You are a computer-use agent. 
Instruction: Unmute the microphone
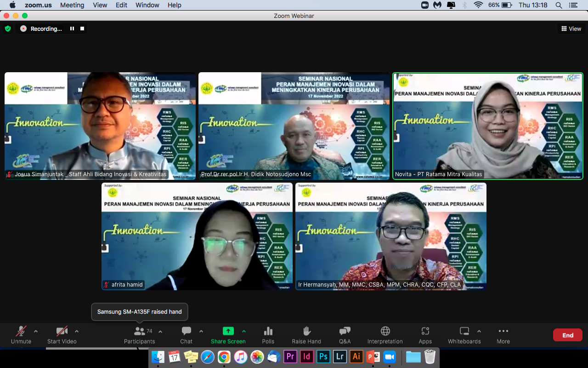coord(21,335)
